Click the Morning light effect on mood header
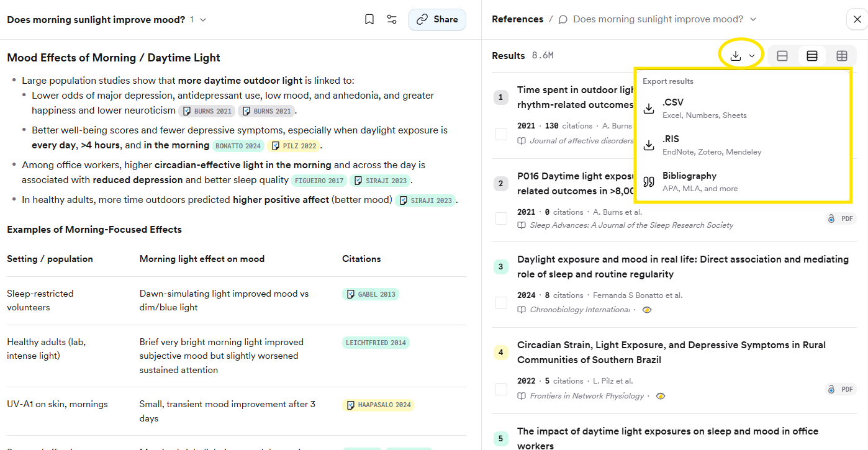 202,259
